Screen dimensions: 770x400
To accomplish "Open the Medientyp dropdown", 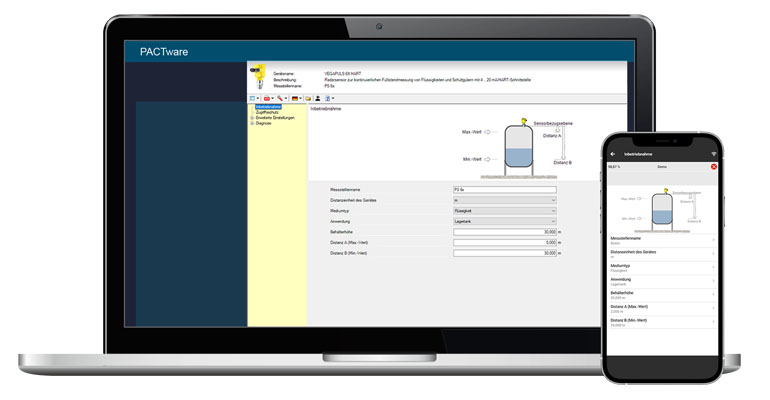I will pos(504,211).
